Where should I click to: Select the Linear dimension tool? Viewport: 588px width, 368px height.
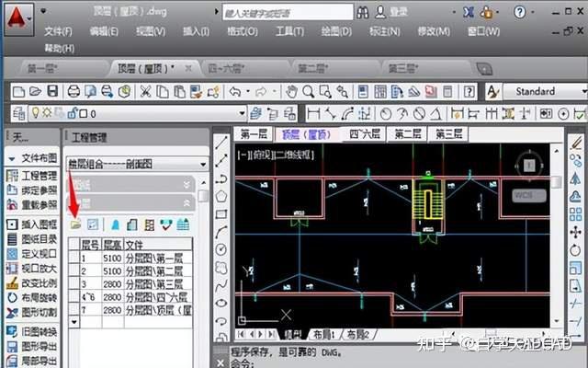[313, 113]
